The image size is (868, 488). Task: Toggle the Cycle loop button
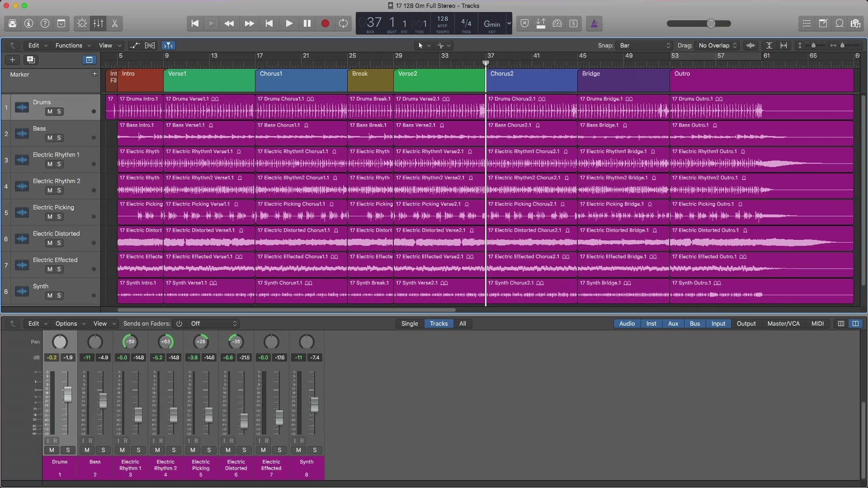click(x=343, y=23)
